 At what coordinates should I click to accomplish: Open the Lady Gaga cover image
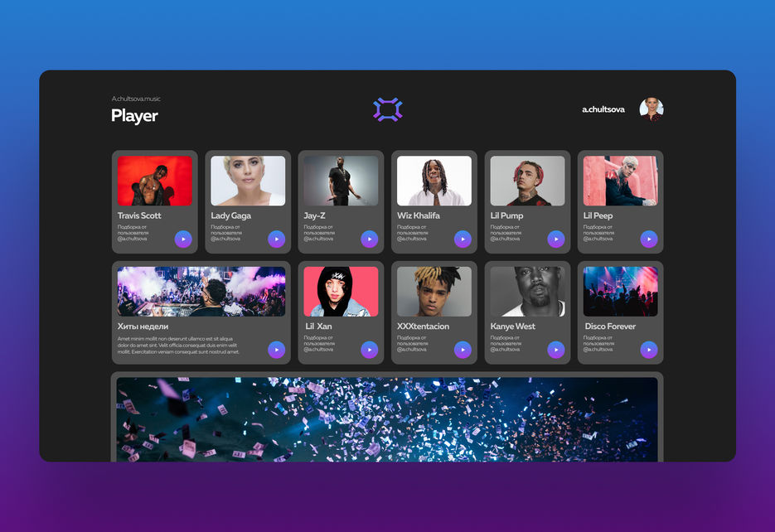(248, 181)
